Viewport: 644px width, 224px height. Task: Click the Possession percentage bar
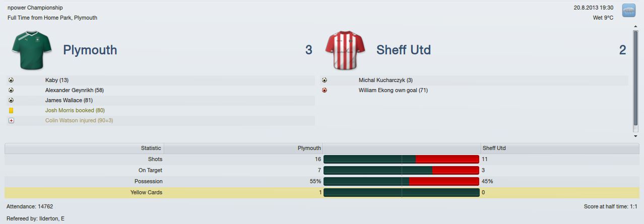point(401,181)
